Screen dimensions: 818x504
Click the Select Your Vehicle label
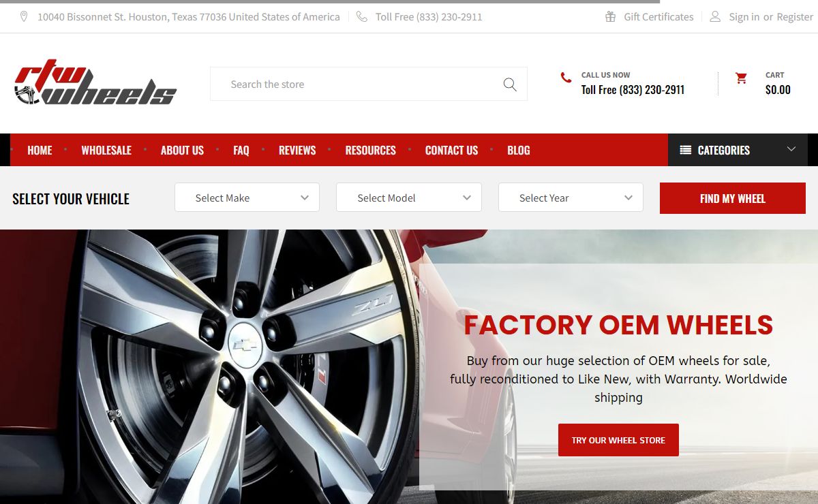[71, 199]
